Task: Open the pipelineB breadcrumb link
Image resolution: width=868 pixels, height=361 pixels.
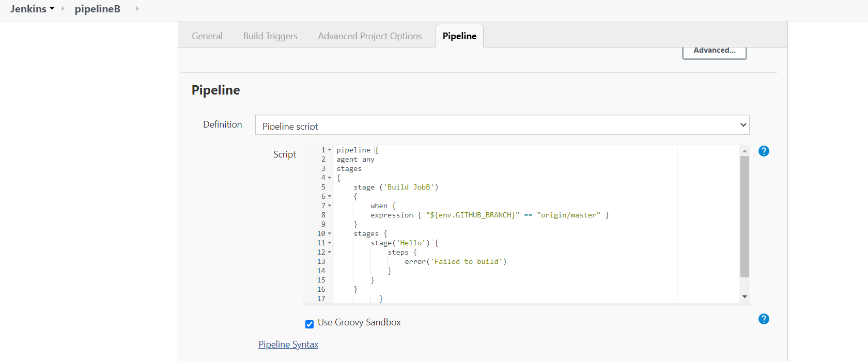Action: [x=98, y=9]
